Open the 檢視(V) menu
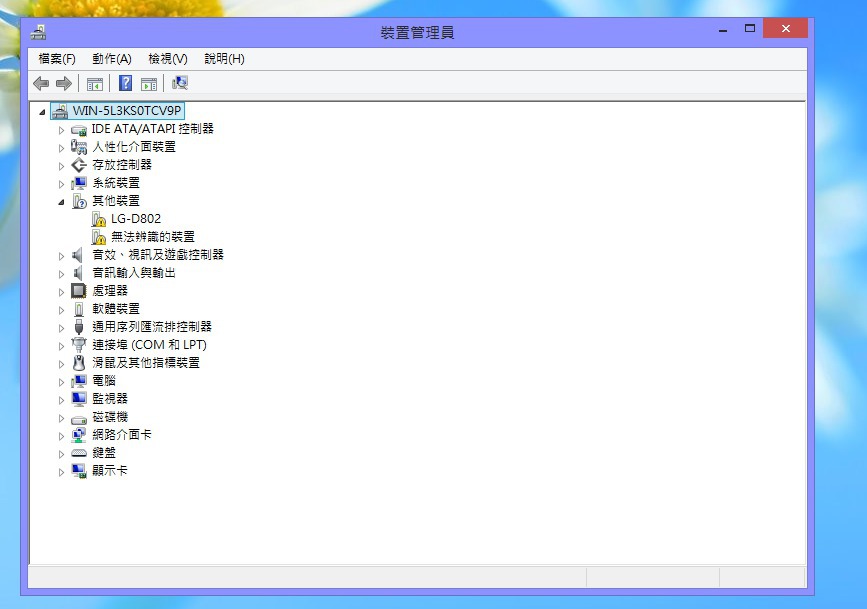The image size is (867, 609). coord(168,59)
